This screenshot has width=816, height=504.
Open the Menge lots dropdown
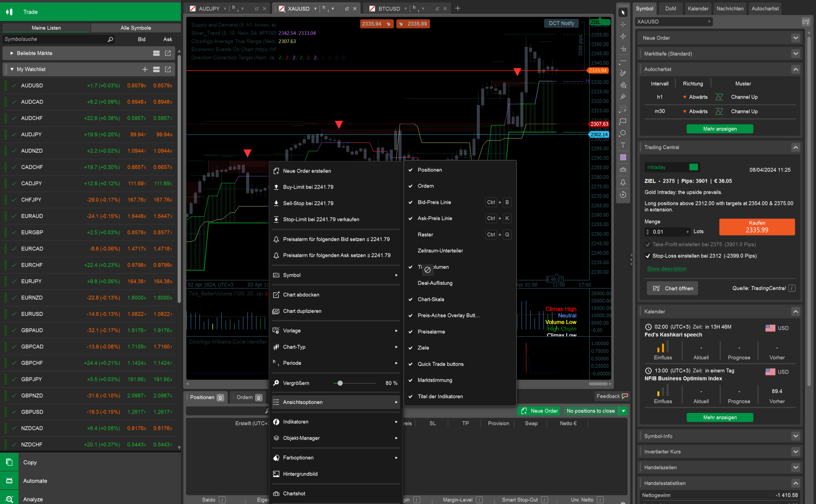pyautogui.click(x=687, y=232)
